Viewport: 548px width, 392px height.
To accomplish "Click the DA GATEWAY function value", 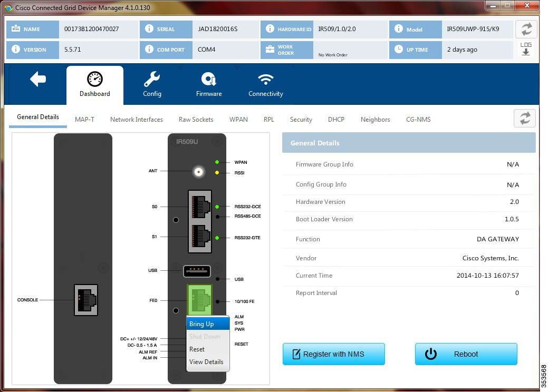I will [498, 239].
